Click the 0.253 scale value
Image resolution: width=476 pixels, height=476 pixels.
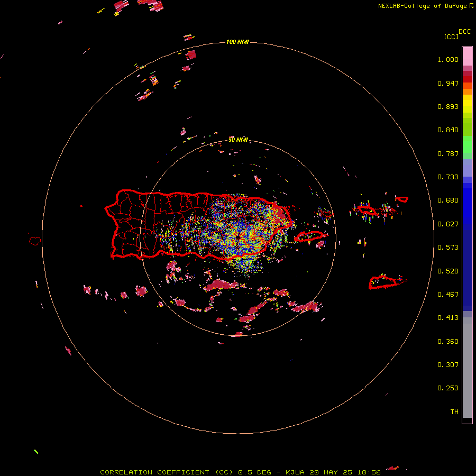coord(448,388)
